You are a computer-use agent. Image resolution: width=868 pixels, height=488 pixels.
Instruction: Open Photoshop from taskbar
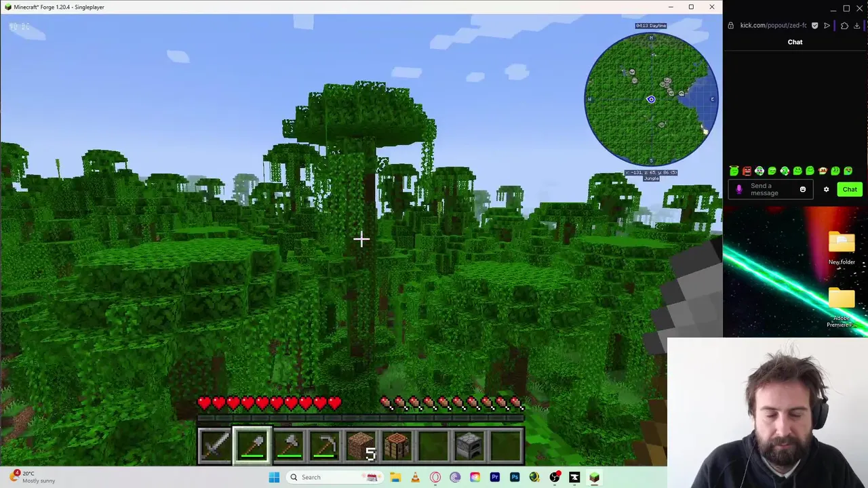click(x=515, y=477)
